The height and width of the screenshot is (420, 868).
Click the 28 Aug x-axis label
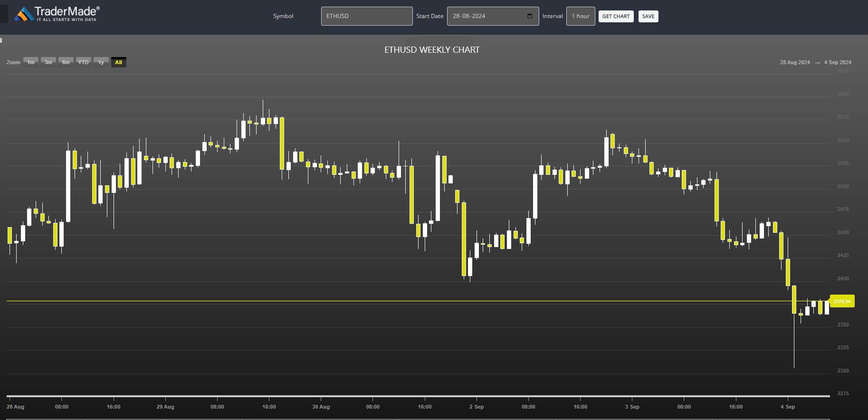pos(15,407)
